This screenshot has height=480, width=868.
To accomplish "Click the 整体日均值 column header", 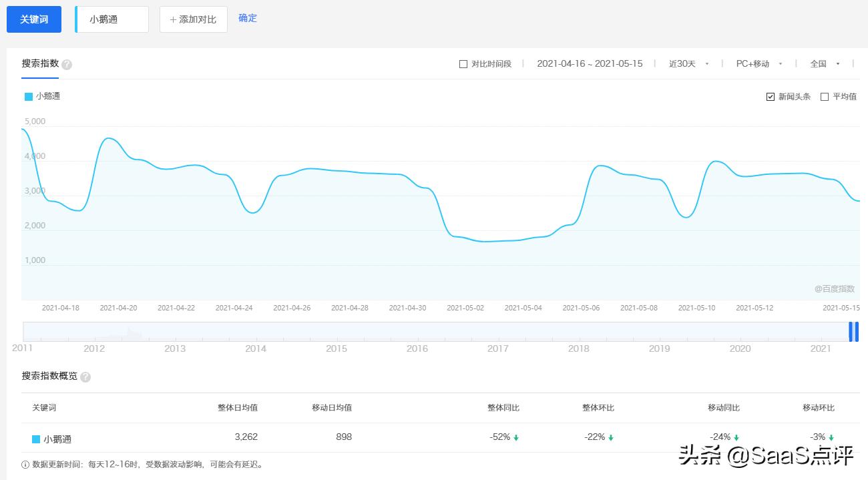I will tap(238, 408).
